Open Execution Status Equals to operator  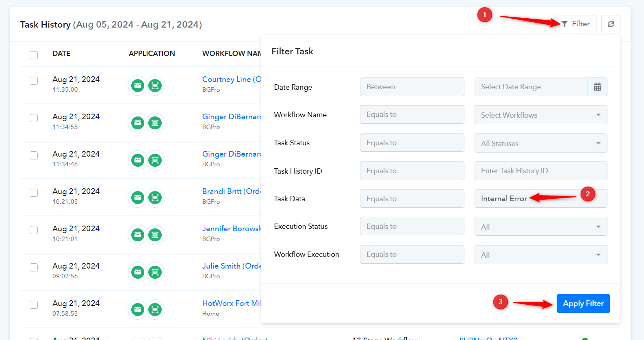coord(412,226)
